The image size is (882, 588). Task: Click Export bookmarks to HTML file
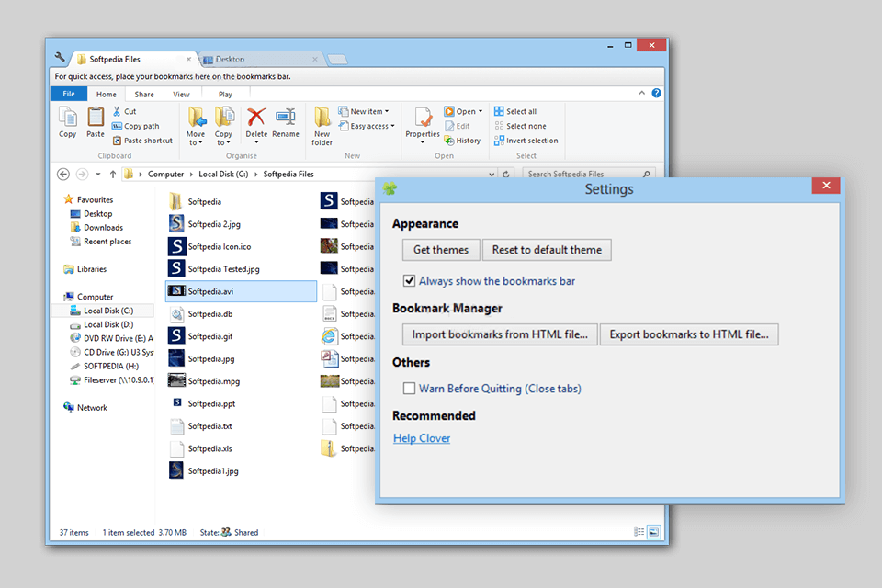[x=689, y=334]
